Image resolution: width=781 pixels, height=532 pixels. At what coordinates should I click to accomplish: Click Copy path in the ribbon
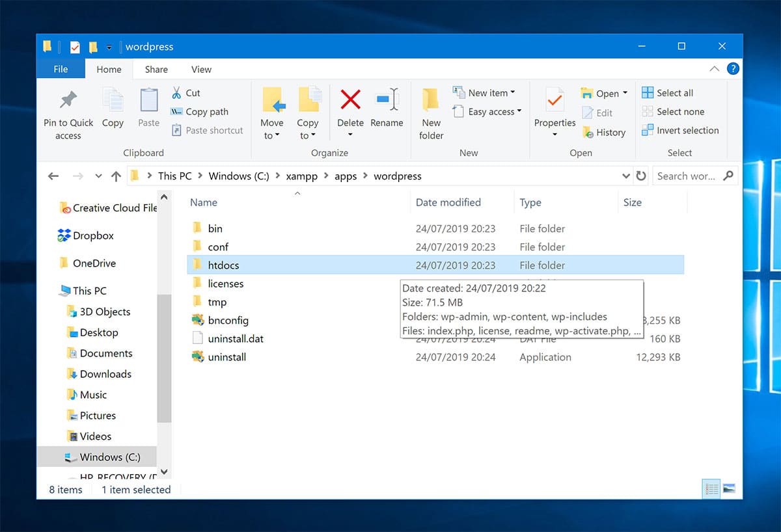[199, 112]
